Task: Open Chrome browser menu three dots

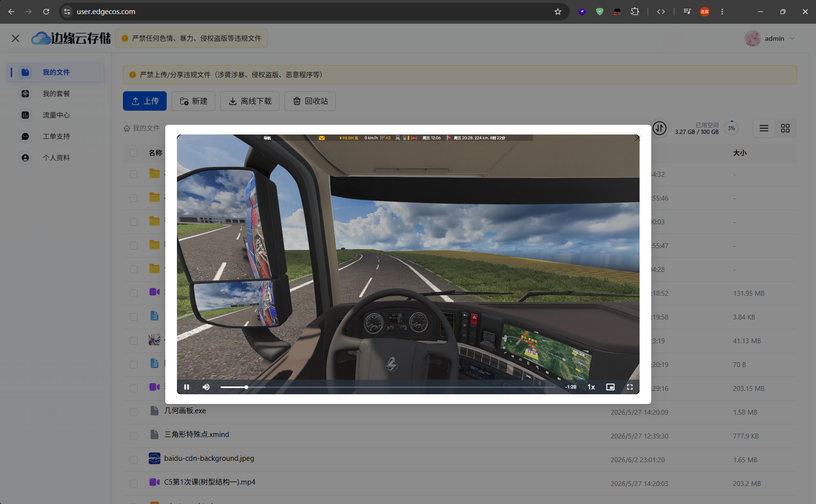Action: point(722,12)
